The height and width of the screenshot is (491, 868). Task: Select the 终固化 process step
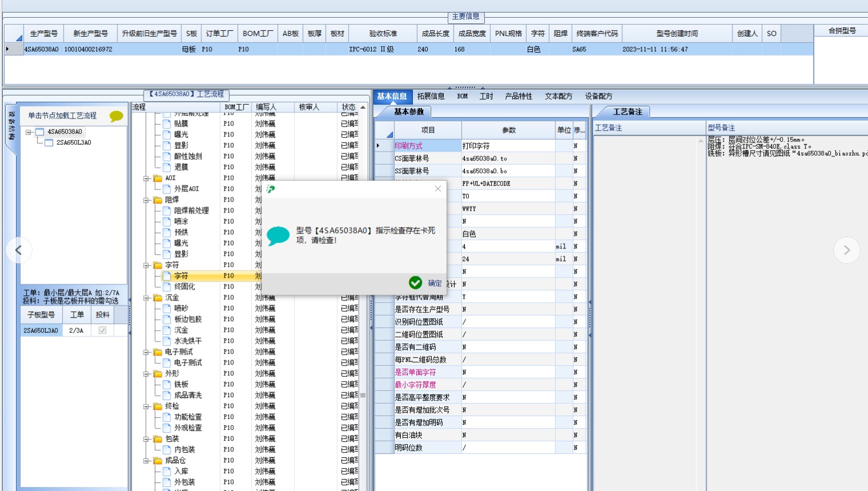[x=184, y=287]
